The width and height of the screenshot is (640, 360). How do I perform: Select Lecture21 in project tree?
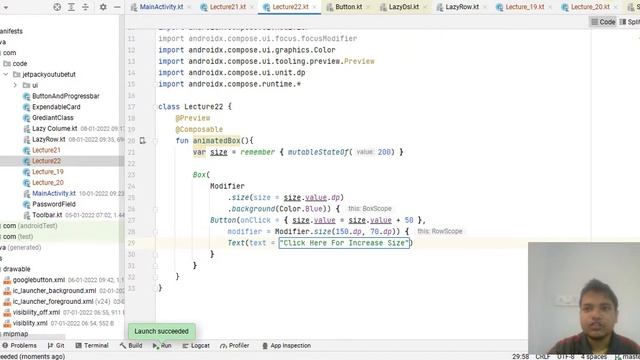click(x=46, y=150)
